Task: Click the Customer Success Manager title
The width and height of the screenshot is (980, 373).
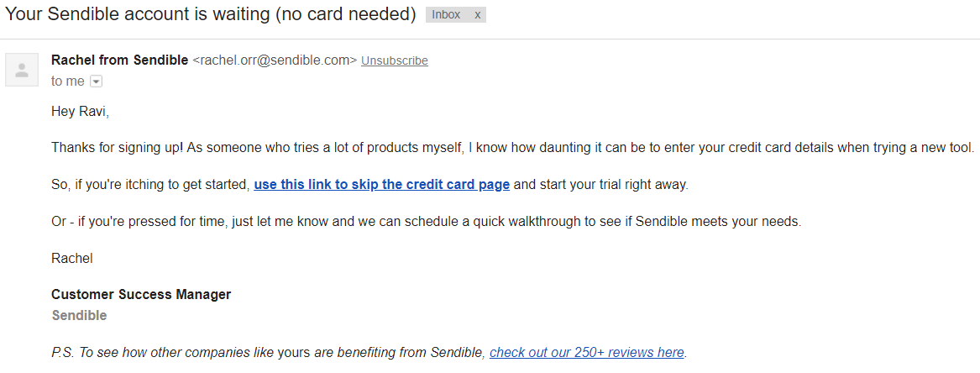Action: point(141,294)
